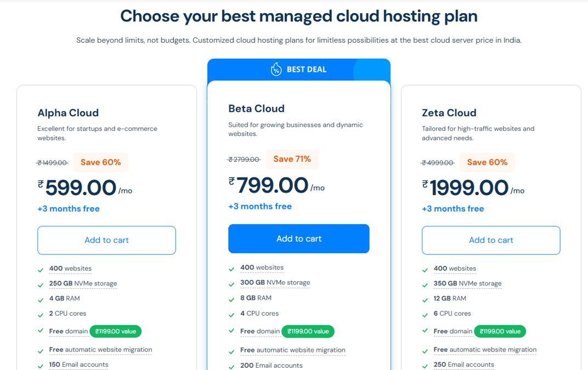Screen dimensions: 588x370
Task: Click the struck-through ₹2799.00 original price
Action: pos(244,160)
